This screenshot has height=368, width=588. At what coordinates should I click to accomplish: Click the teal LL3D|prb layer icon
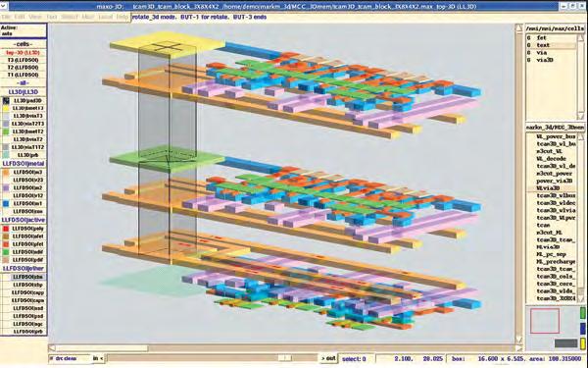[x=6, y=155]
